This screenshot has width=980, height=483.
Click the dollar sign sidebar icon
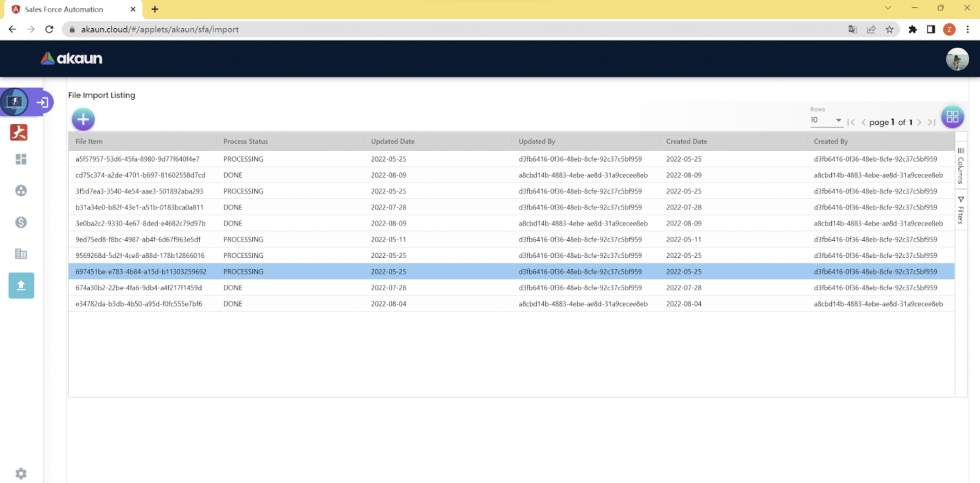click(21, 222)
